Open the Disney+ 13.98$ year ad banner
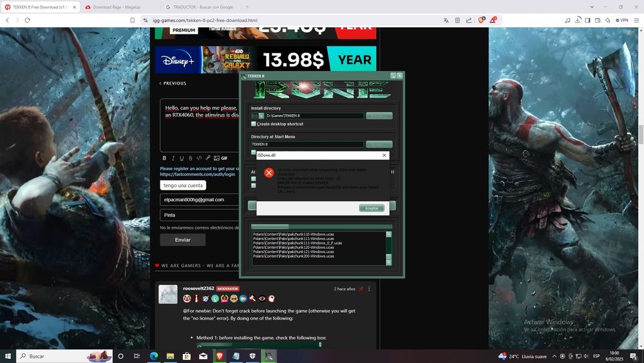The width and height of the screenshot is (644, 363). pyautogui.click(x=265, y=59)
